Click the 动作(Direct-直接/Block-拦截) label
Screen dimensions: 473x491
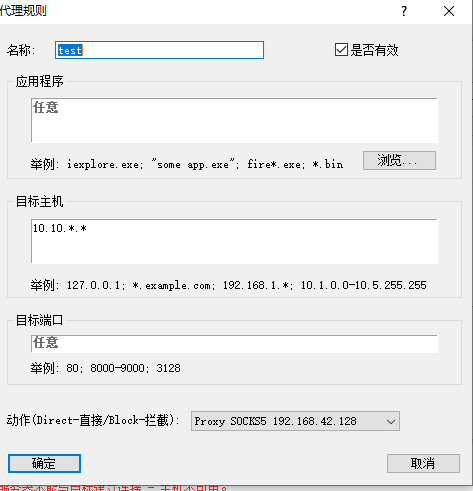[92, 420]
